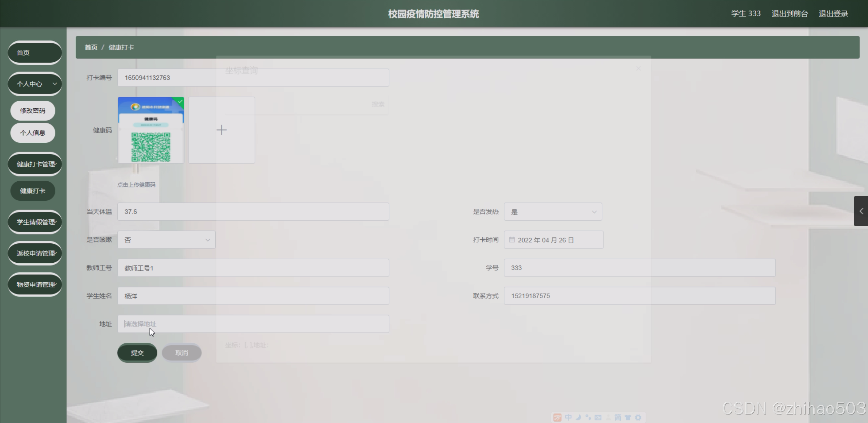
Task: Select 修改密码 in the sidebar
Action: click(x=33, y=110)
